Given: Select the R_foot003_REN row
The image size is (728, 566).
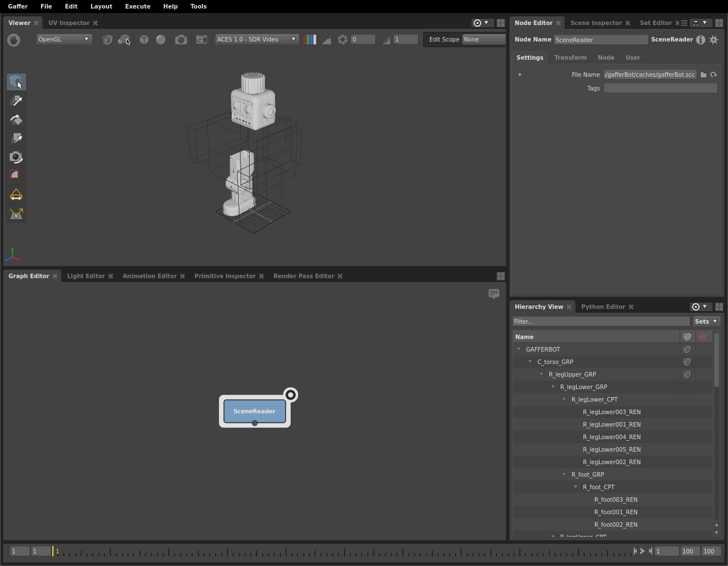Looking at the screenshot, I should click(x=612, y=499).
